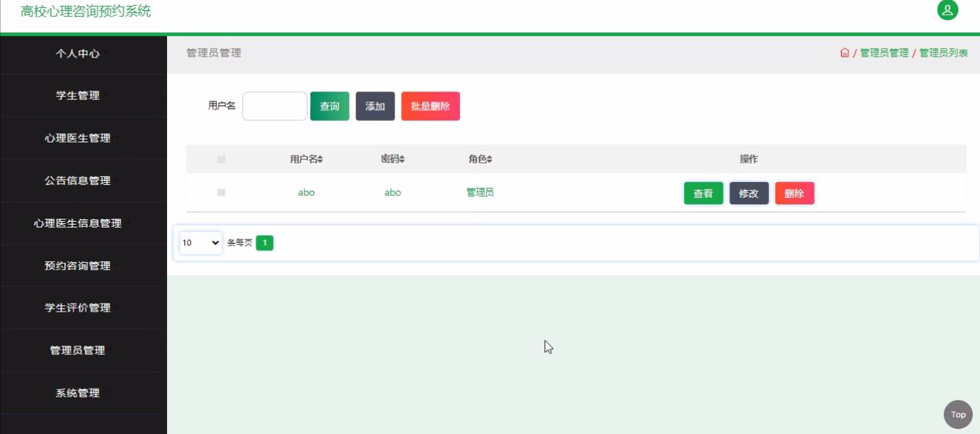This screenshot has height=434, width=980.
Task: Click the 添加 add button
Action: pyautogui.click(x=375, y=106)
